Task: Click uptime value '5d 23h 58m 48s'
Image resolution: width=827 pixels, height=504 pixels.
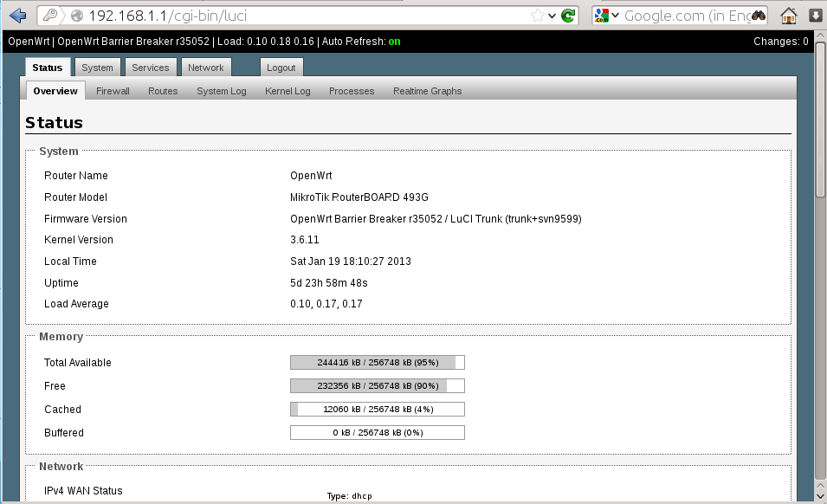Action: 328,283
